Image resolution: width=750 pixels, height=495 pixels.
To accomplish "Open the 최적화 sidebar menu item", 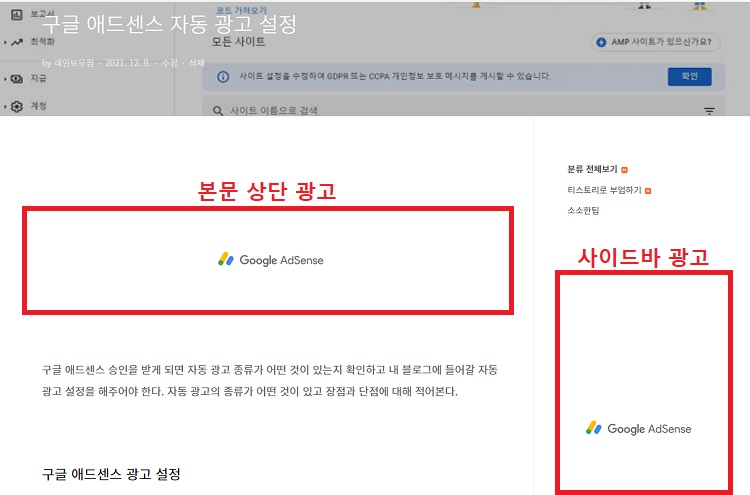I will 42,42.
